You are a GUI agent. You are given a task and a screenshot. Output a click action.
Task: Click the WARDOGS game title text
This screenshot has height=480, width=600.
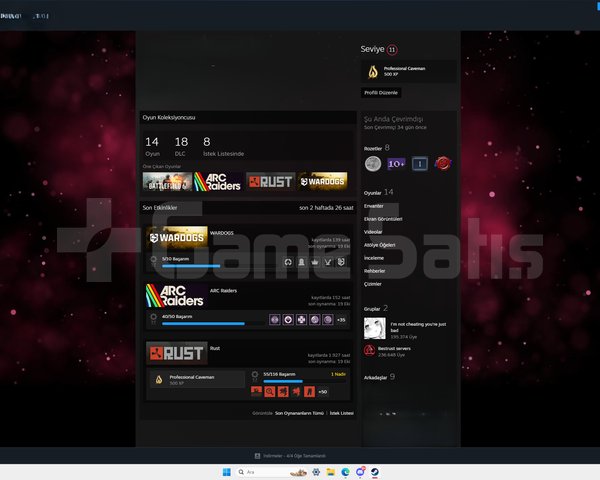tap(222, 233)
